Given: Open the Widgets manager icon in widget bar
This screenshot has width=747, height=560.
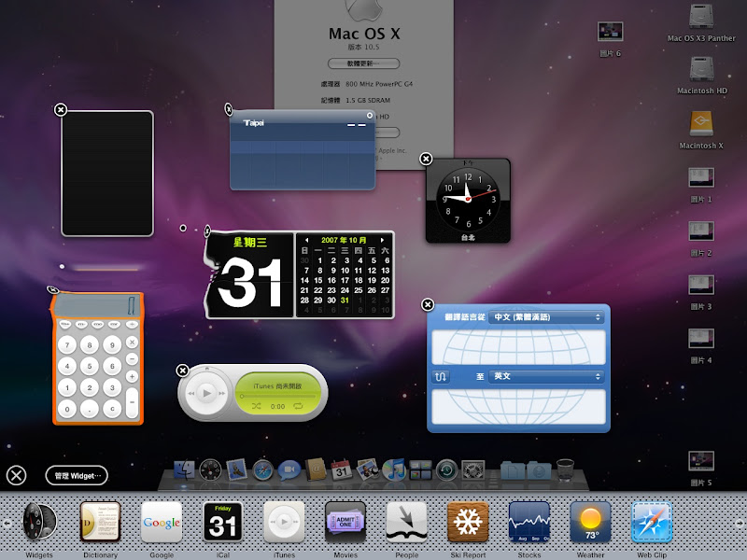Looking at the screenshot, I should point(39,522).
